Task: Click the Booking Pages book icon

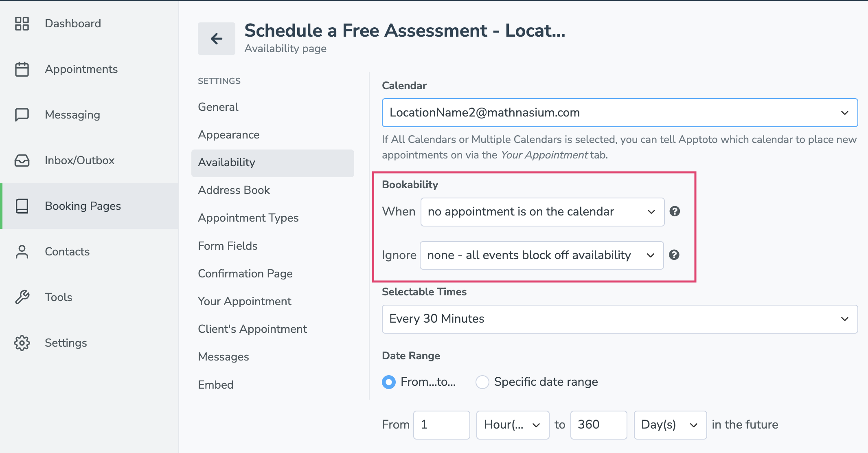Action: coord(22,206)
